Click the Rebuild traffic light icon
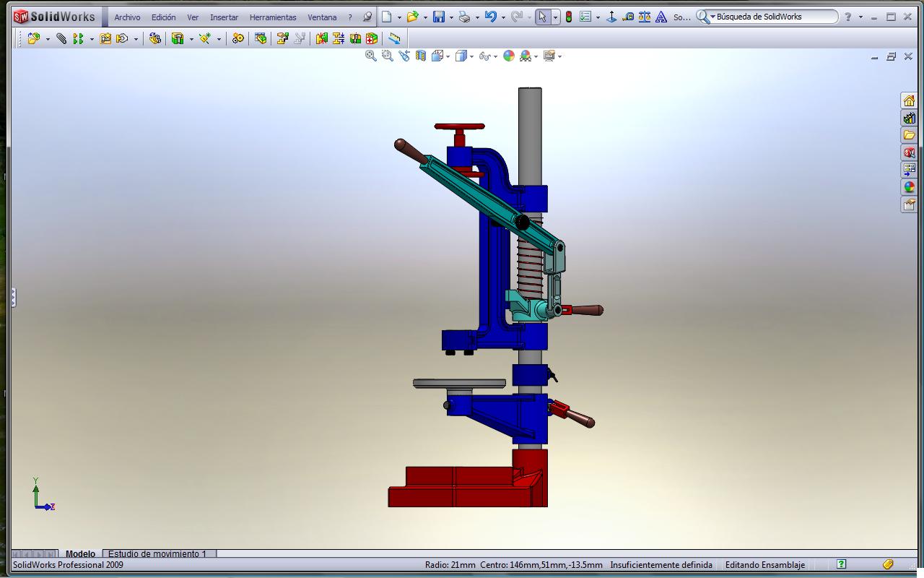Image resolution: width=924 pixels, height=578 pixels. tap(569, 17)
